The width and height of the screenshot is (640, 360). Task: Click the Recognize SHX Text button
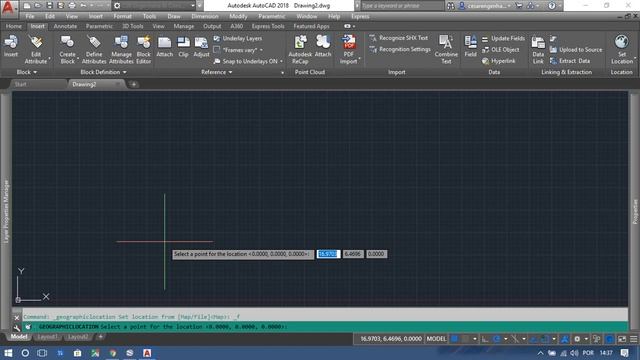399,38
